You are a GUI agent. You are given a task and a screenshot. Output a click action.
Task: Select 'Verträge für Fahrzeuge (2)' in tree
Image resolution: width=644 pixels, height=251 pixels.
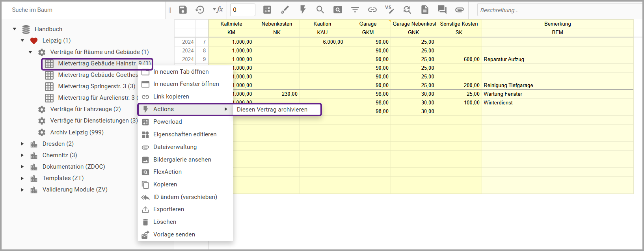(85, 109)
